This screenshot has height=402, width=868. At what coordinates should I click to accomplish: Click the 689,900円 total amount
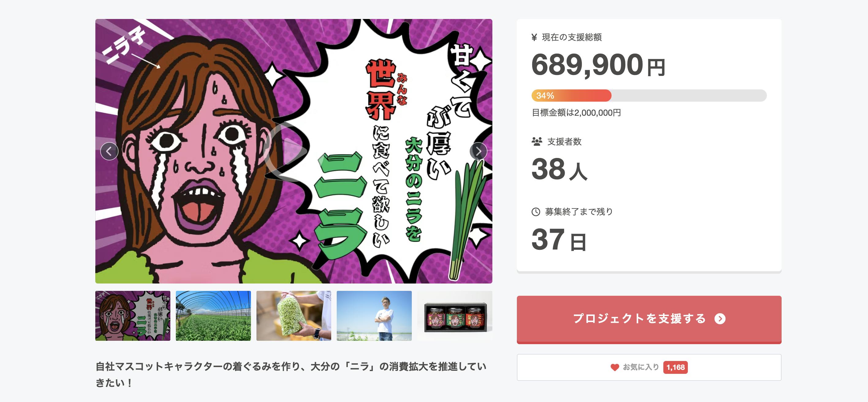click(x=598, y=65)
